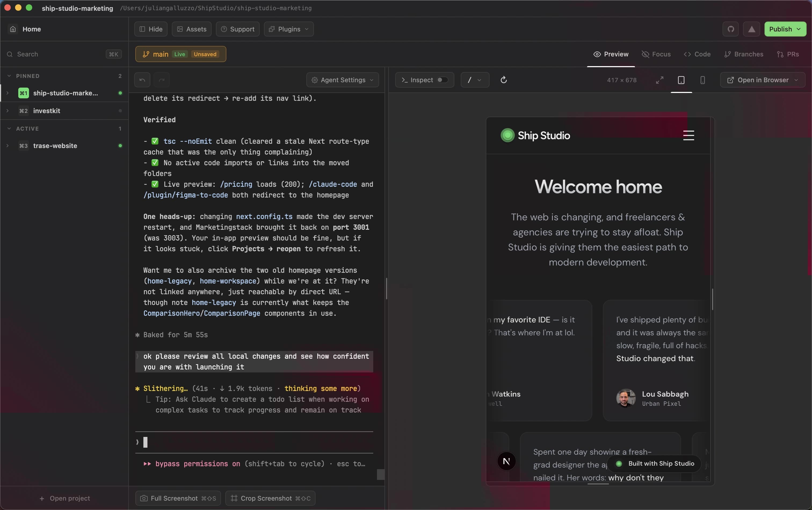Start a Crop Screenshot
Viewport: 812px width, 510px height.
point(270,498)
